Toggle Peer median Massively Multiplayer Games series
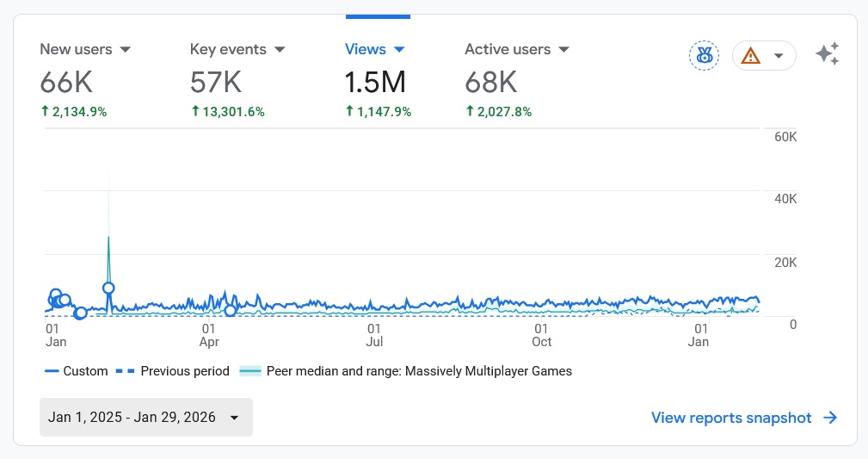The width and height of the screenshot is (868, 459). point(418,371)
